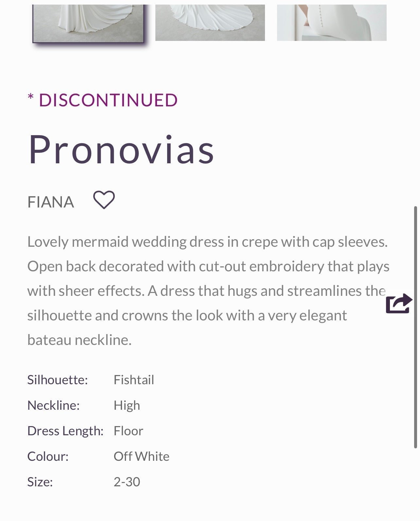This screenshot has width=420, height=521.
Task: View the second dress train thumbnail
Action: (x=210, y=23)
